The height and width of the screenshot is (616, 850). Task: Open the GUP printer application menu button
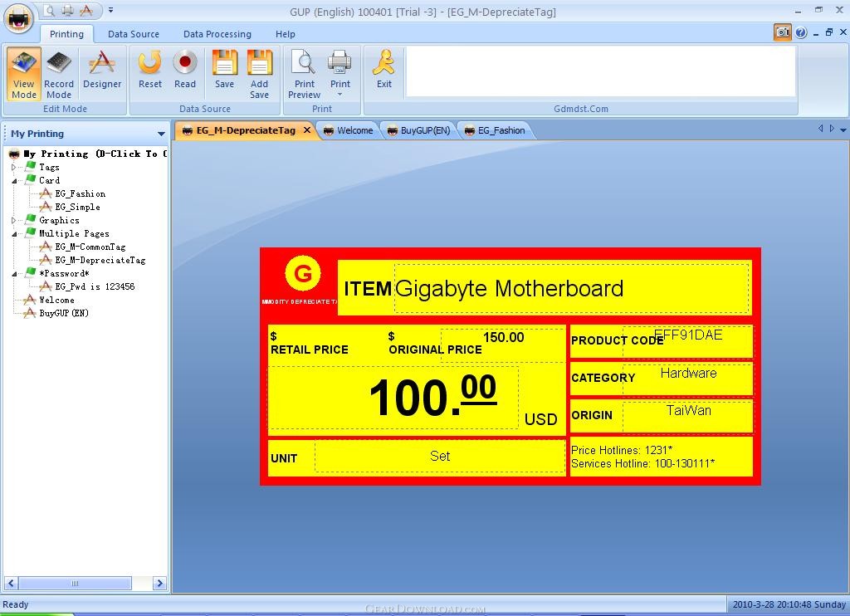[20, 19]
